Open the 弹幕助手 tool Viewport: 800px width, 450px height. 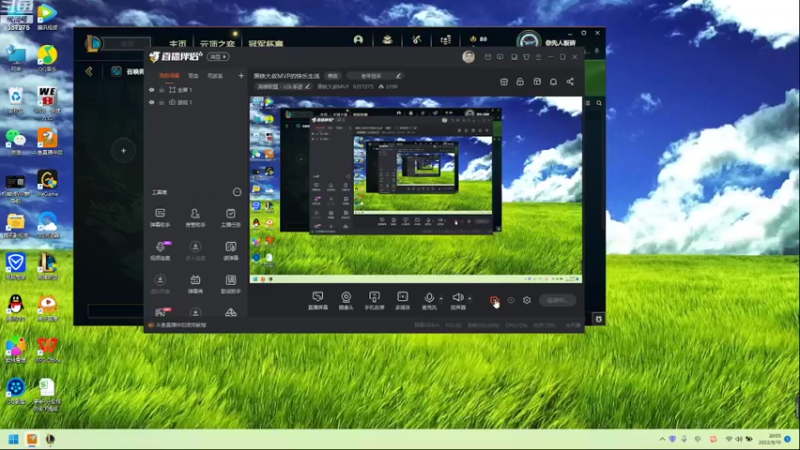click(x=160, y=217)
